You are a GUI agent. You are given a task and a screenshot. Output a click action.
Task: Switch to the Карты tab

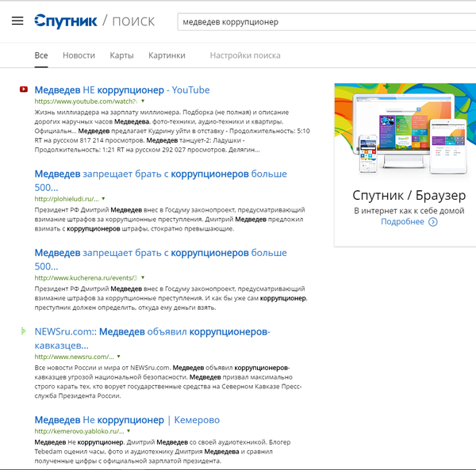click(121, 55)
